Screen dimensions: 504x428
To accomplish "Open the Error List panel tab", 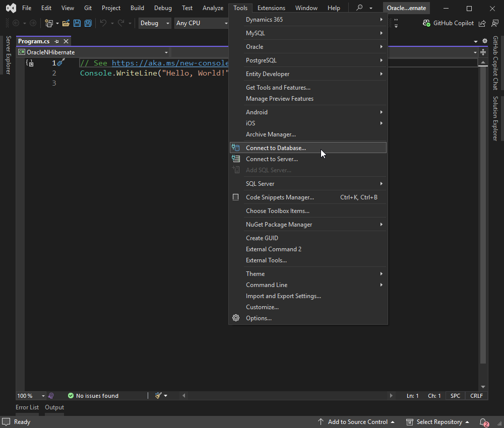I will pos(27,407).
